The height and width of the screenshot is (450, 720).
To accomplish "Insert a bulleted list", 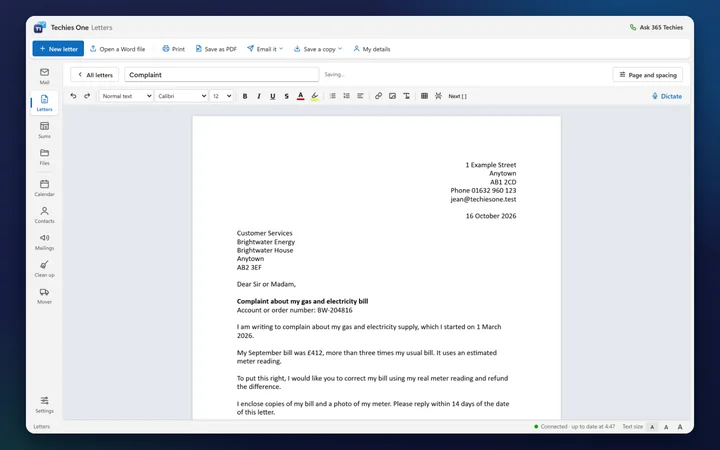I will 332,96.
